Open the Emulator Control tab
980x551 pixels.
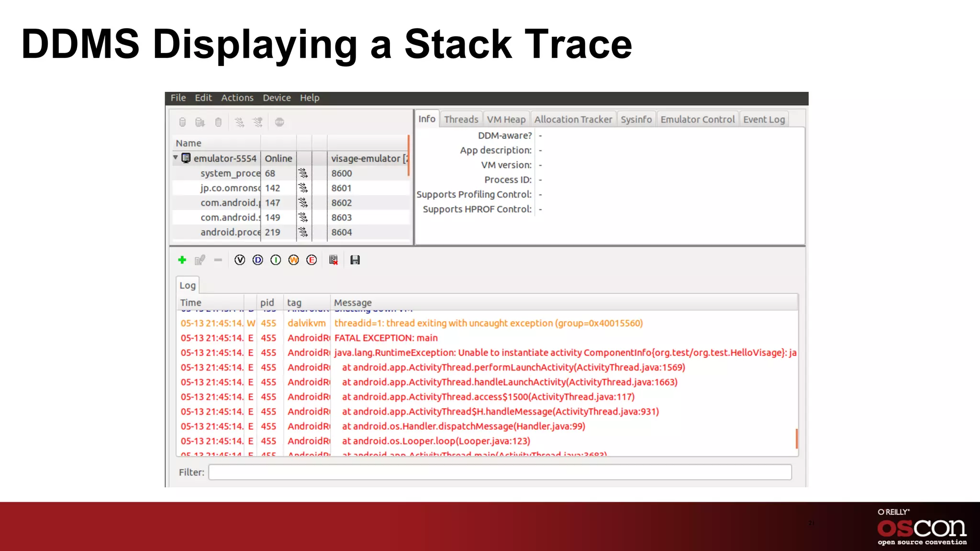pos(698,120)
